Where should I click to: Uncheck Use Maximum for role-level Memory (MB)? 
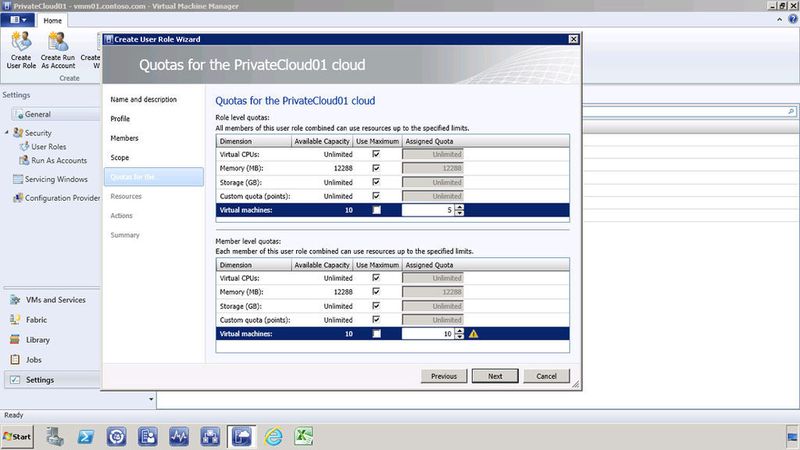pos(376,168)
